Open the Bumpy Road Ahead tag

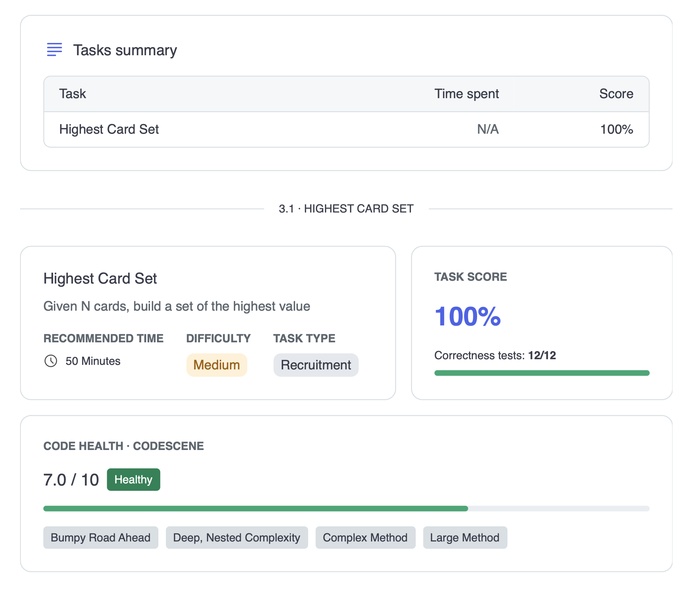pyautogui.click(x=101, y=537)
